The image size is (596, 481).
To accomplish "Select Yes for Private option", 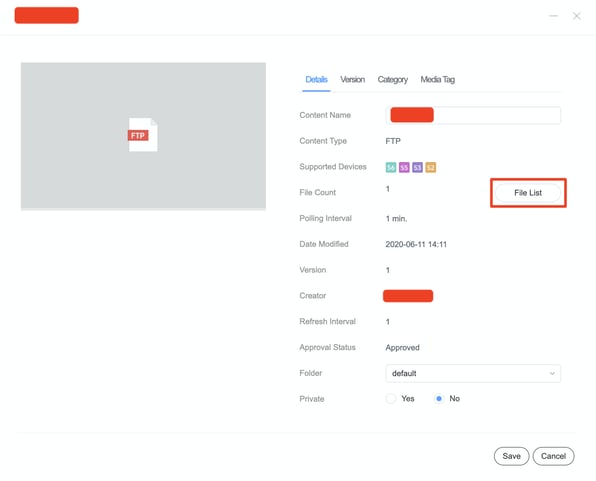I will coord(390,398).
